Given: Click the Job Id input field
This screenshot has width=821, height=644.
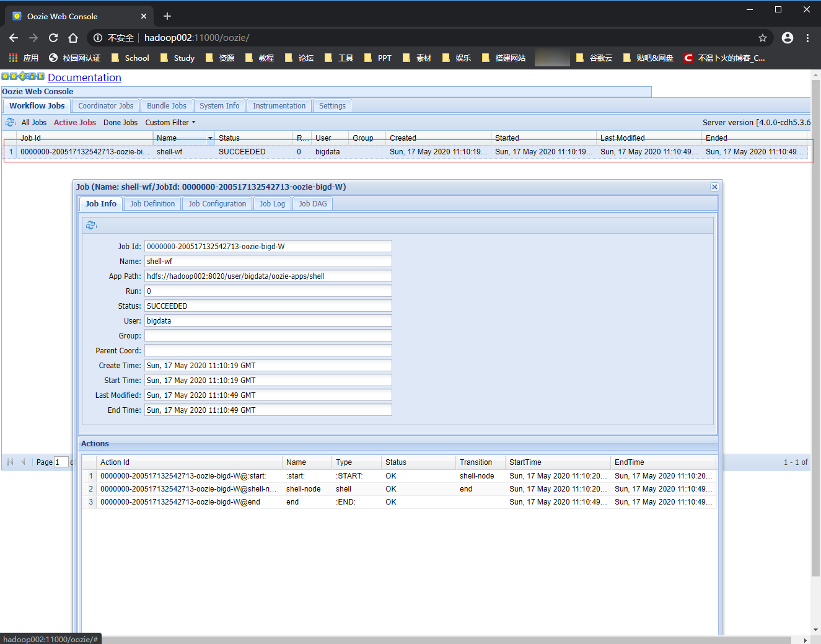Looking at the screenshot, I should [268, 246].
